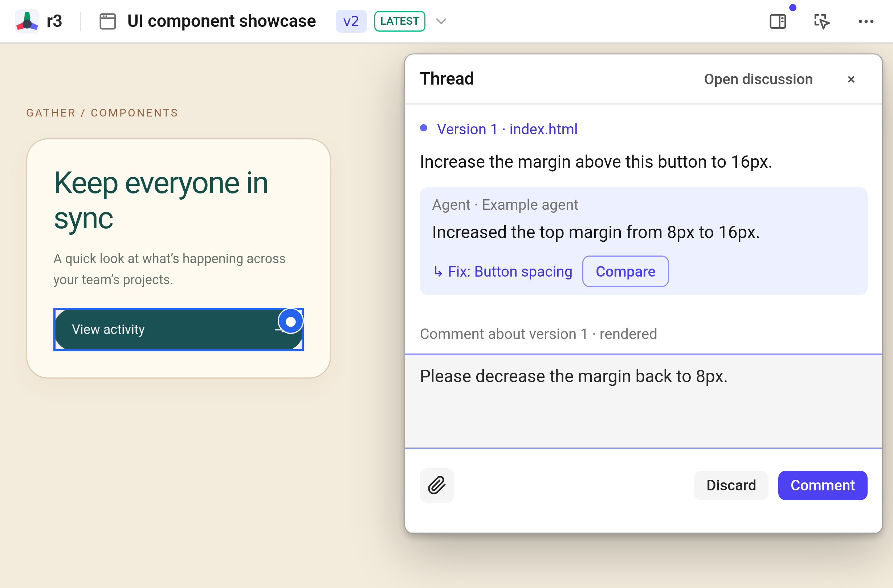Attach a file with the paperclip icon
This screenshot has width=893, height=588.
click(437, 485)
